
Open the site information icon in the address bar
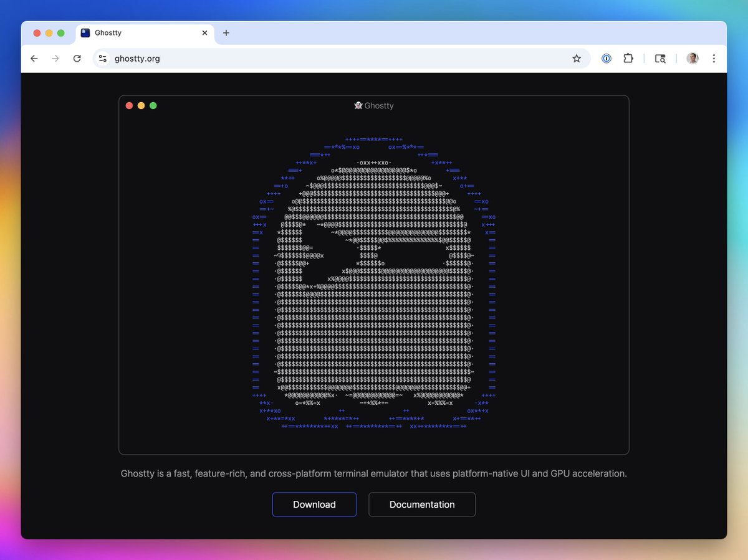[x=103, y=59]
